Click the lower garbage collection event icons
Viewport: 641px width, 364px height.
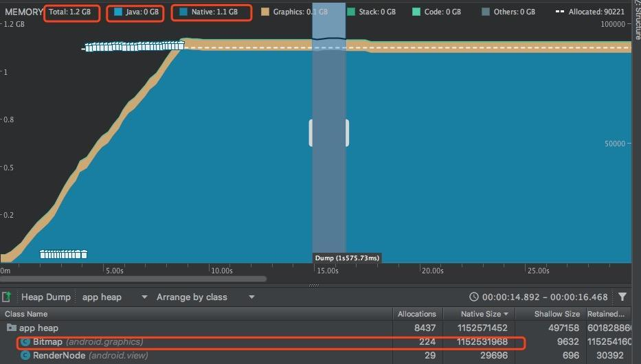pos(63,254)
